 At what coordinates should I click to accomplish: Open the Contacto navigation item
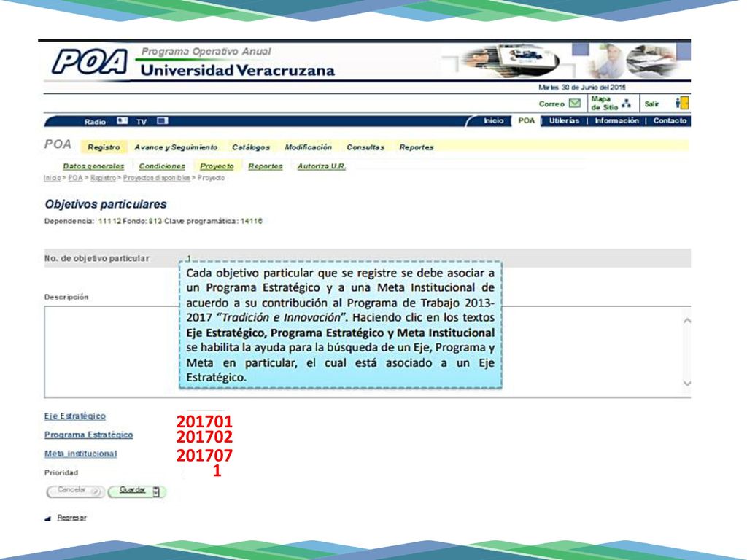click(x=670, y=121)
